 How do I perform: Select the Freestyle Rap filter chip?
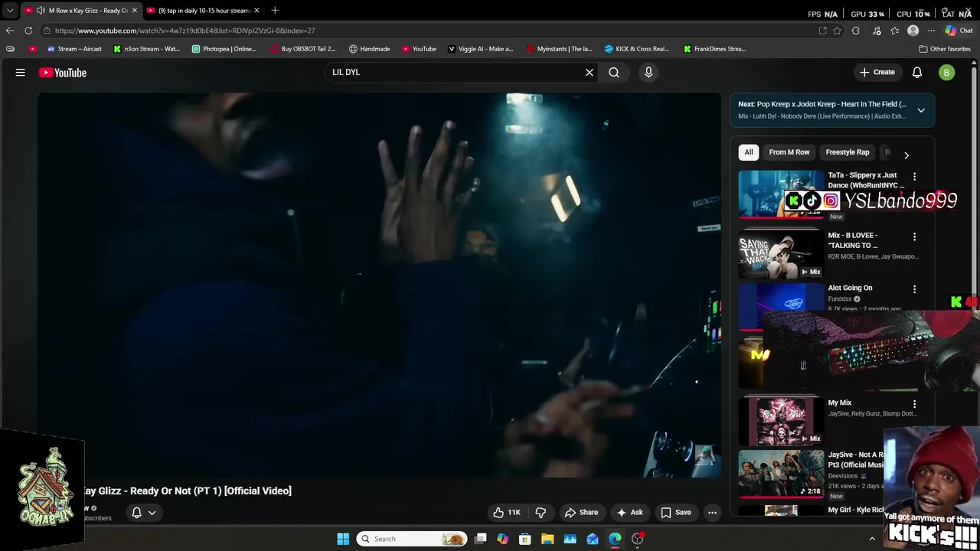tap(848, 152)
